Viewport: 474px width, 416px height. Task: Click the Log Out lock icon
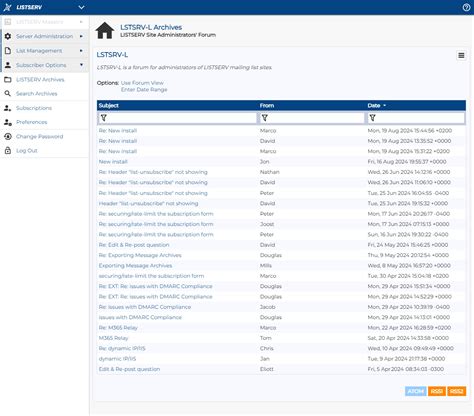[8, 151]
